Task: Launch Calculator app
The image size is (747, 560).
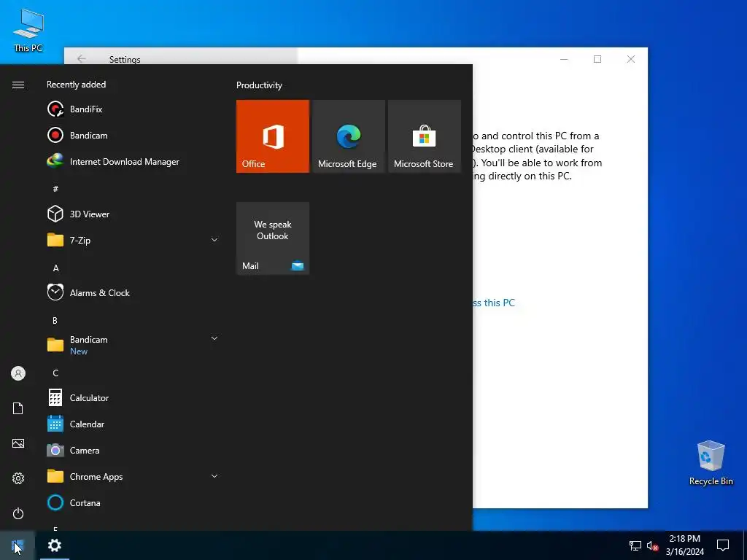Action: click(133, 397)
